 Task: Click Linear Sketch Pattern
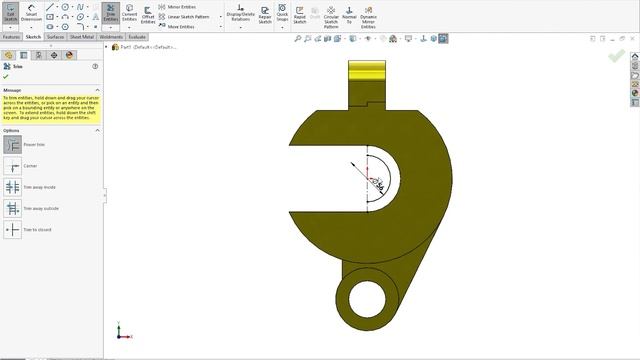[x=184, y=17]
